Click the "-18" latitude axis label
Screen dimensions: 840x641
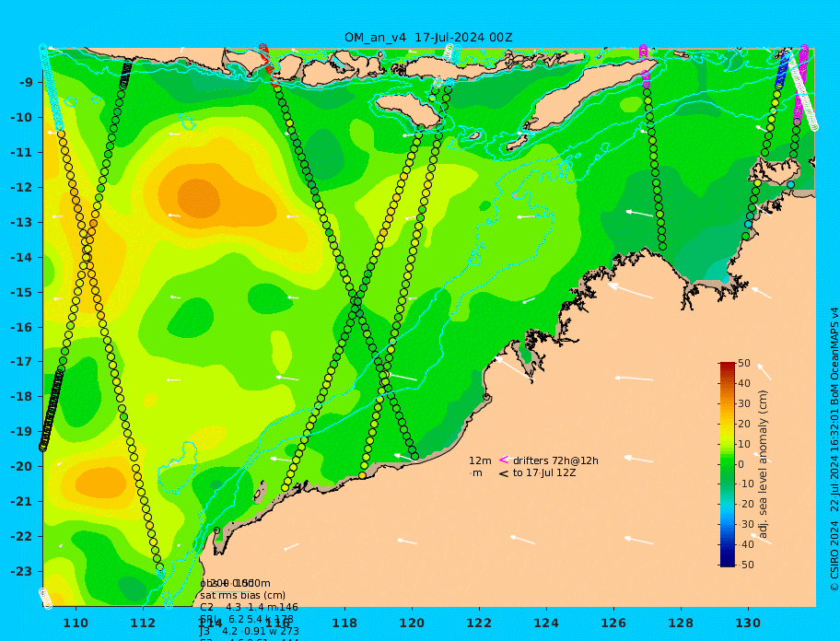(x=22, y=396)
